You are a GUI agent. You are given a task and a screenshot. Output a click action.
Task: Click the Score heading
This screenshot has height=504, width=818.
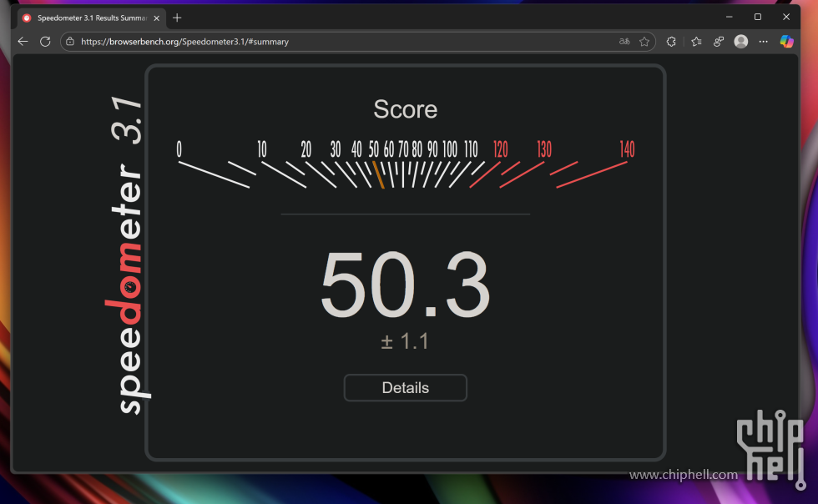406,109
